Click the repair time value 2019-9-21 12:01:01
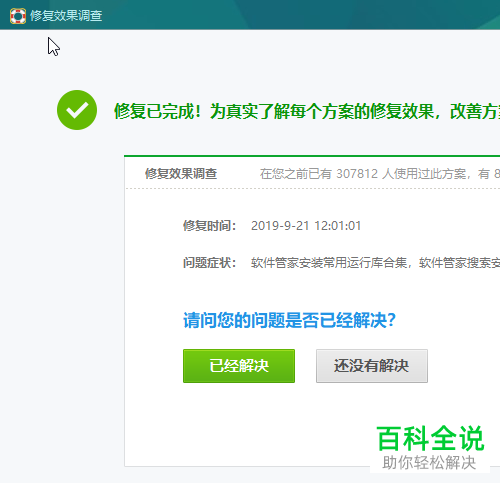 coord(306,226)
